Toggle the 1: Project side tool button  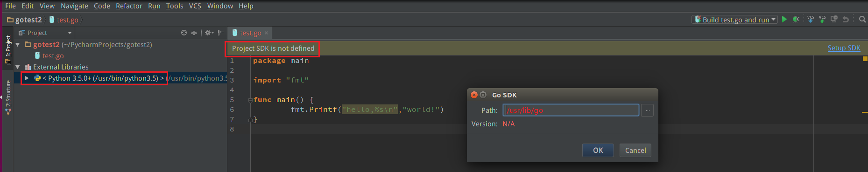(x=8, y=49)
